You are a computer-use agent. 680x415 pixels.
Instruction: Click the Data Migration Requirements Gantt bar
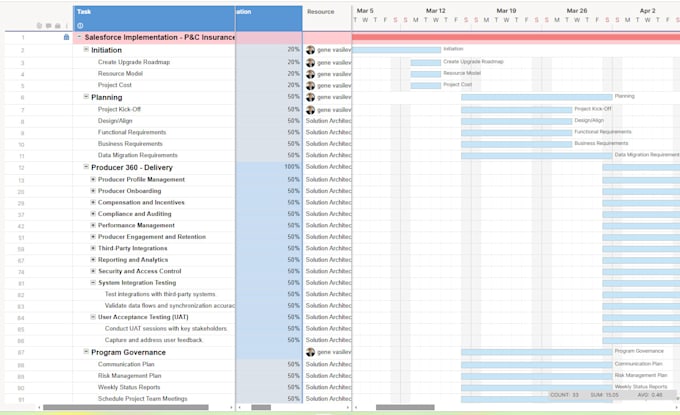point(536,156)
